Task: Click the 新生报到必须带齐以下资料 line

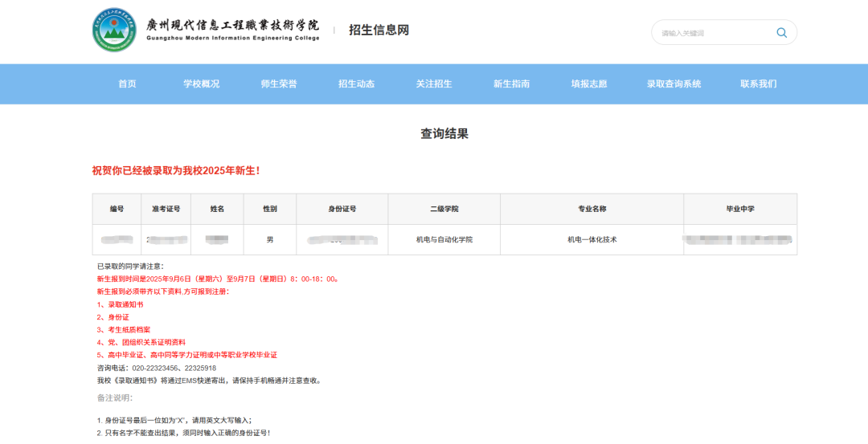Action: coord(162,292)
